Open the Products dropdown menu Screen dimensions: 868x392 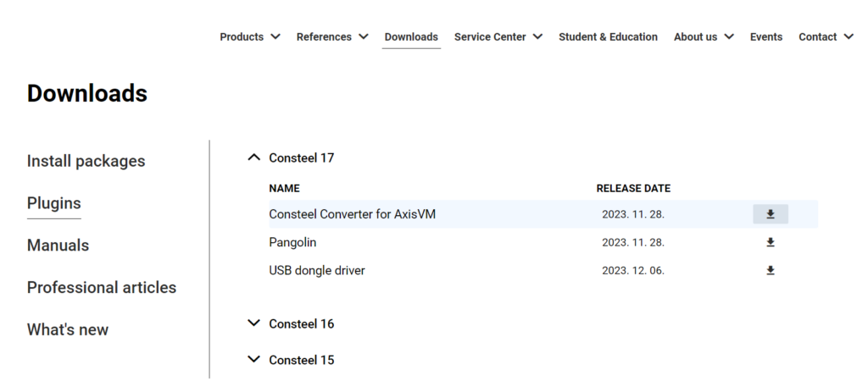pos(250,37)
